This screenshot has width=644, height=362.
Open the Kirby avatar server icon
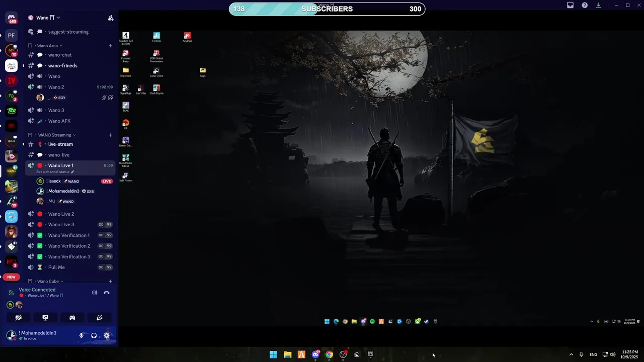[x=11, y=156]
